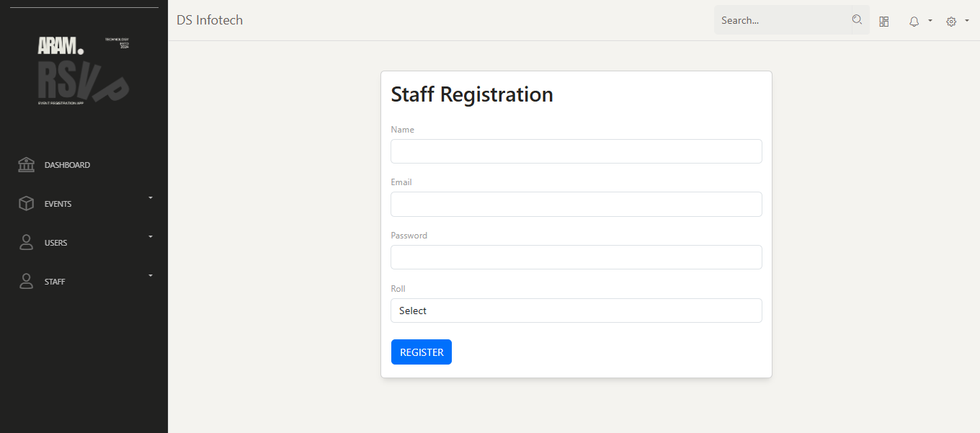
Task: Open the notifications bell icon
Action: 914,22
